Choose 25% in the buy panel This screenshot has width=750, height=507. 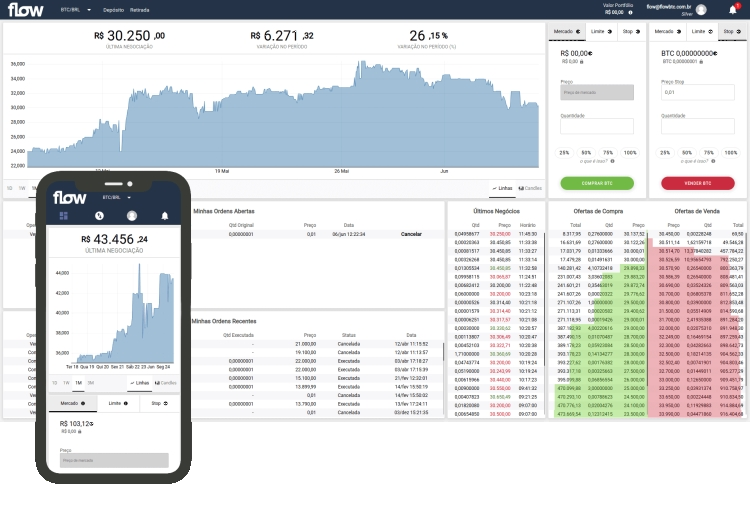pos(564,153)
